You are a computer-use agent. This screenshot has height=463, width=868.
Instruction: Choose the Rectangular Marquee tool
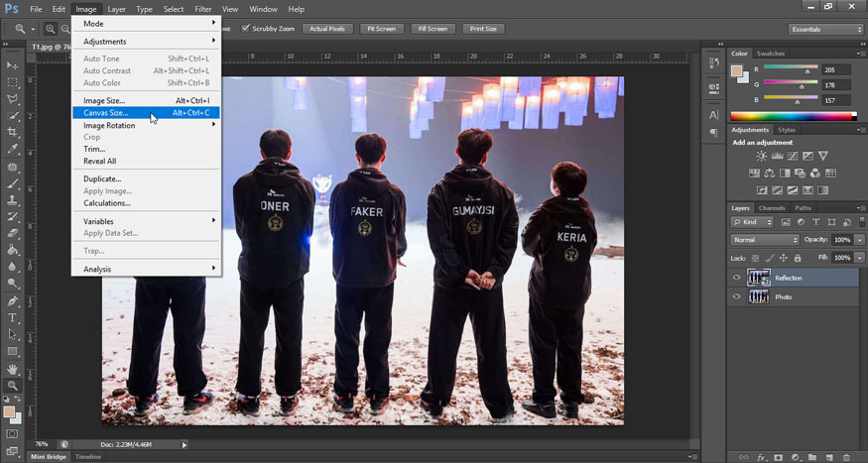(x=13, y=82)
